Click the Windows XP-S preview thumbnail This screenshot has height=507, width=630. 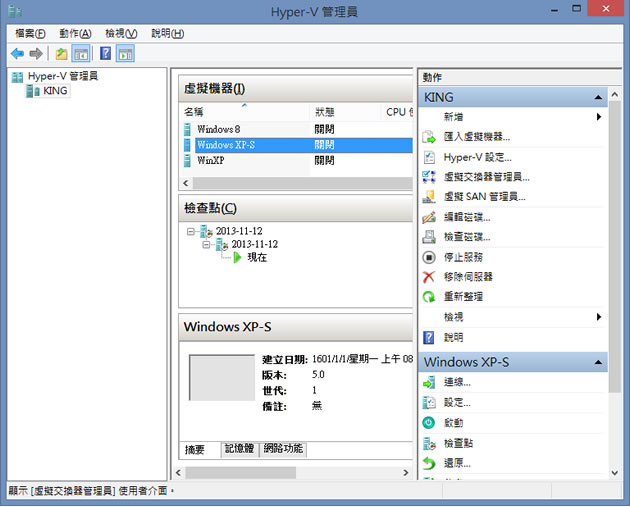pyautogui.click(x=222, y=377)
